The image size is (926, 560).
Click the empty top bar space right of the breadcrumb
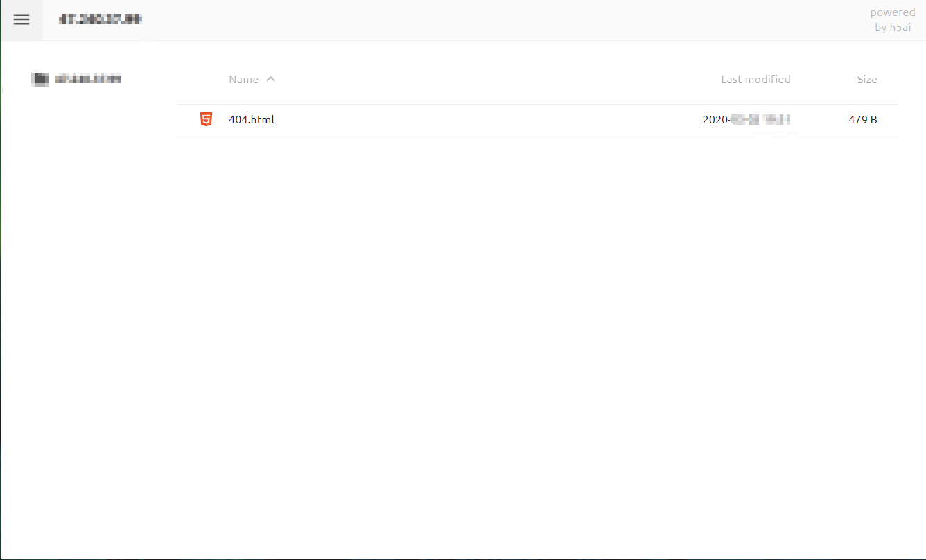[485, 20]
